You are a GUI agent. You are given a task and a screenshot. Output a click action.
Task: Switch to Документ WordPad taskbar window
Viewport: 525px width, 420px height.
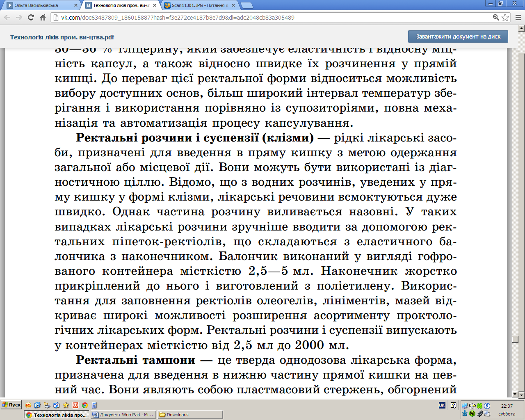[x=123, y=415]
